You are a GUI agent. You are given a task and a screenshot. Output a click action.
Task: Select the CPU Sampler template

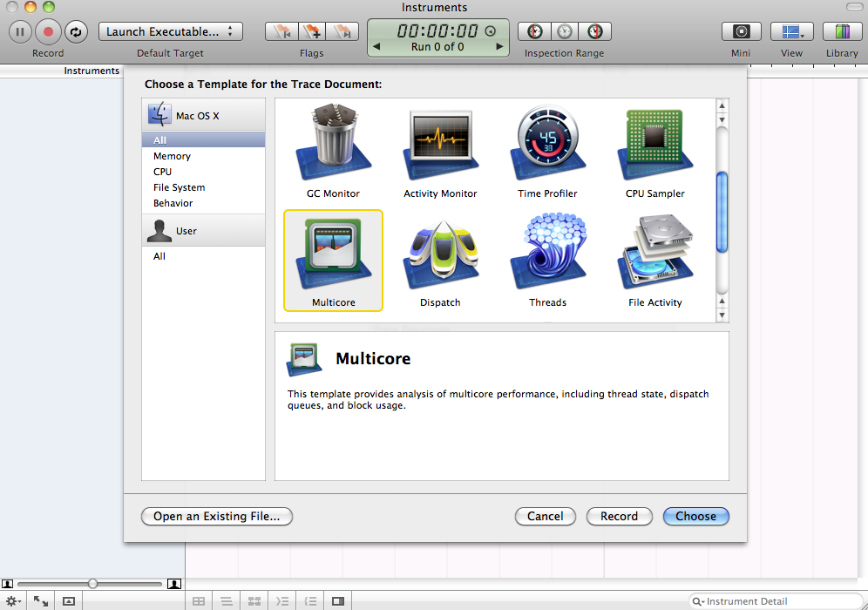654,146
